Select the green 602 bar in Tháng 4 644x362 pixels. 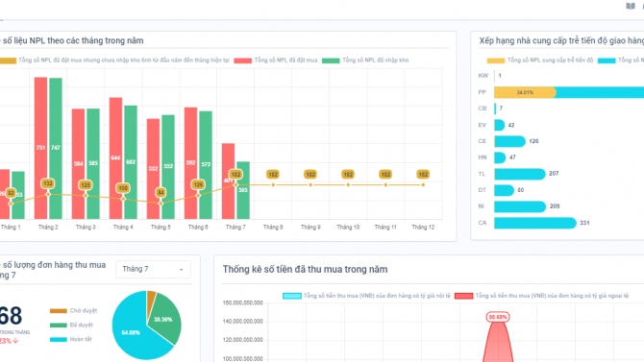131,162
